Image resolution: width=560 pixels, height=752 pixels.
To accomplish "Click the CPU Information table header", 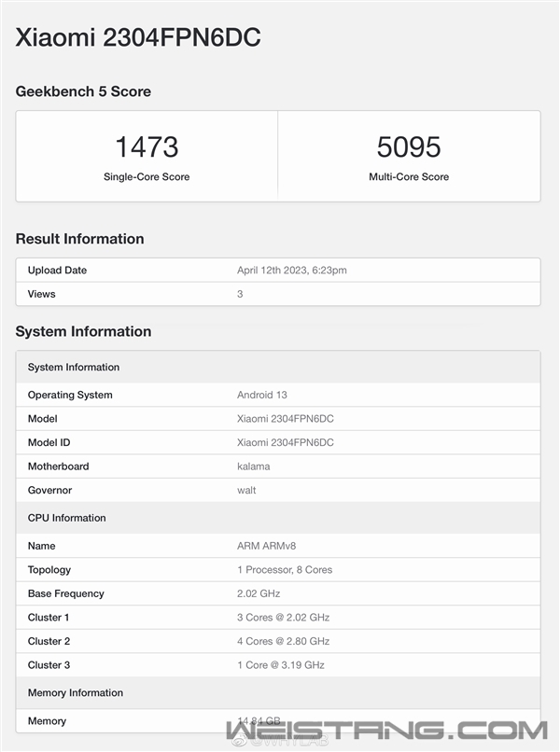I will click(x=67, y=518).
